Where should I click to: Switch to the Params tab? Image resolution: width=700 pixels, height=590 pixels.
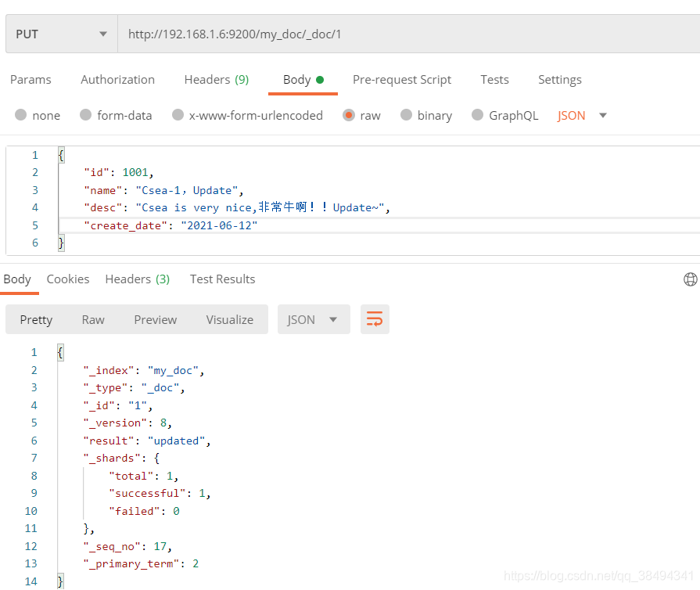(31, 80)
